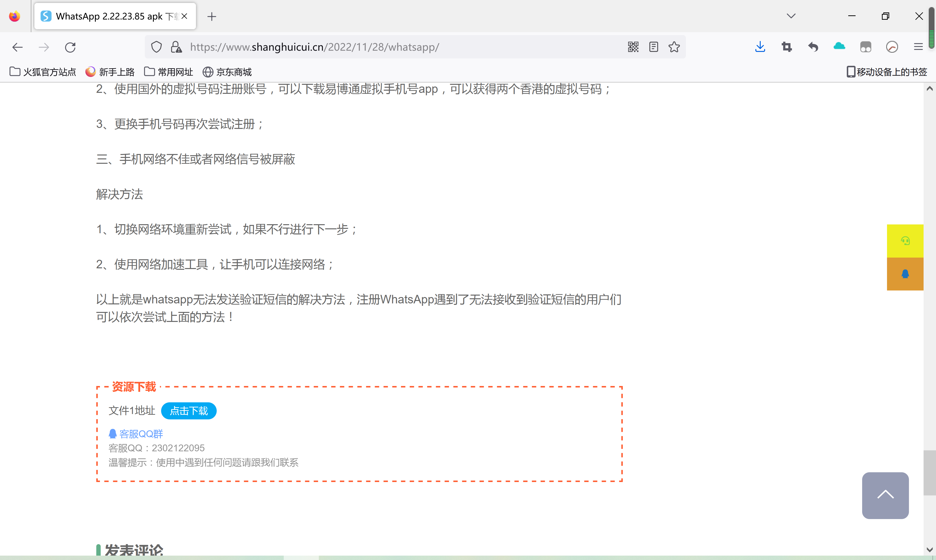Click the undo arrow toolbar icon
This screenshot has width=936, height=560.
click(813, 47)
